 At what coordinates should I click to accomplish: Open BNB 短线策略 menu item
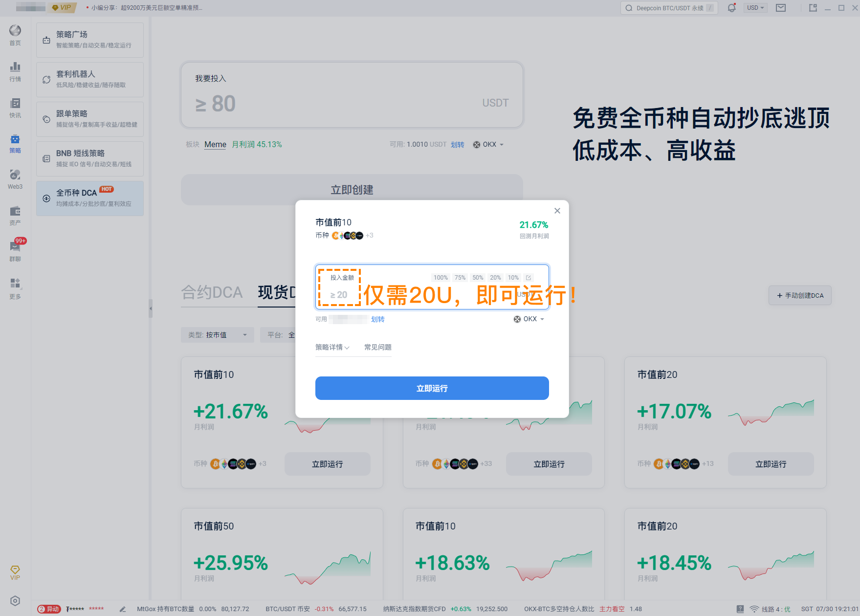(90, 158)
